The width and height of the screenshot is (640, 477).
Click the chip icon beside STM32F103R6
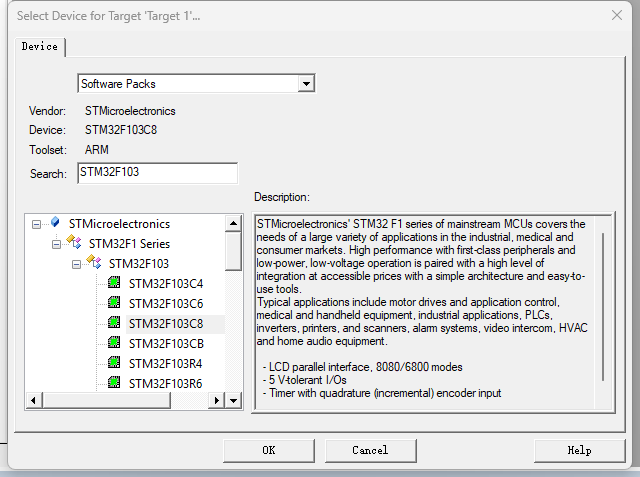(114, 382)
